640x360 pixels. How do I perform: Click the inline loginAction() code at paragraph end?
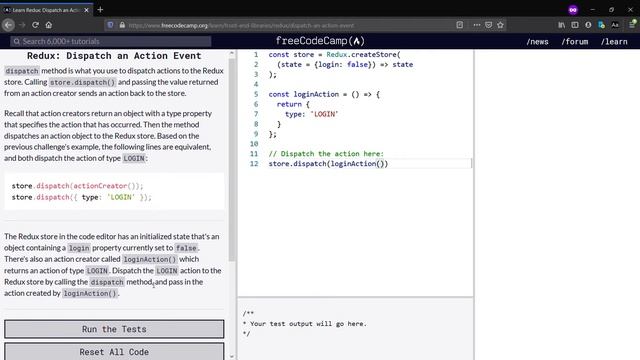90,293
